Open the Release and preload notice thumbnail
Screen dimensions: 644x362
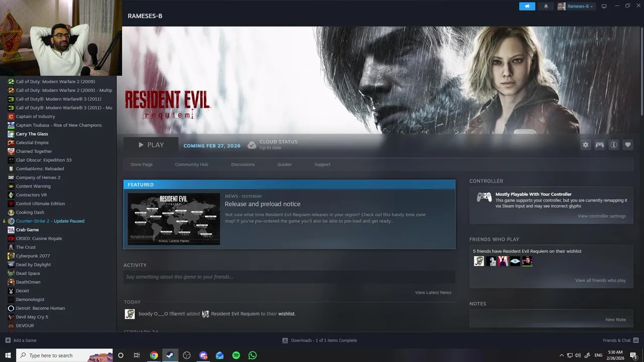(174, 219)
